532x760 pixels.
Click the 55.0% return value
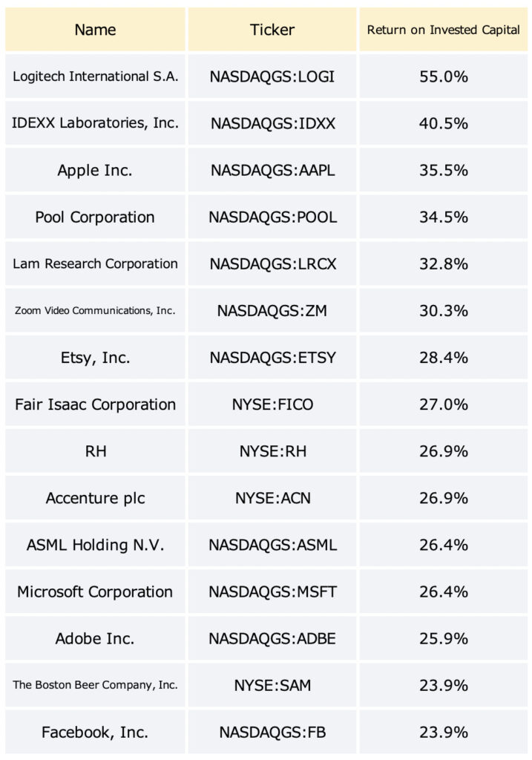(444, 76)
